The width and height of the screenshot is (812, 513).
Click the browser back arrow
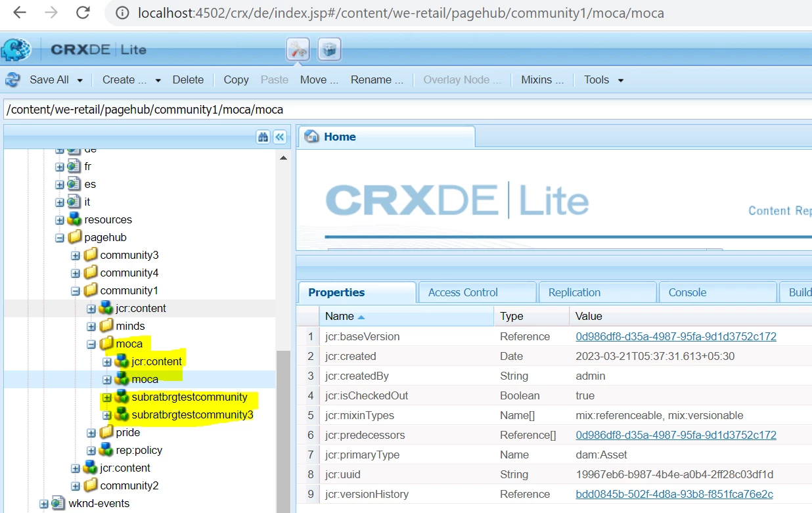click(20, 12)
